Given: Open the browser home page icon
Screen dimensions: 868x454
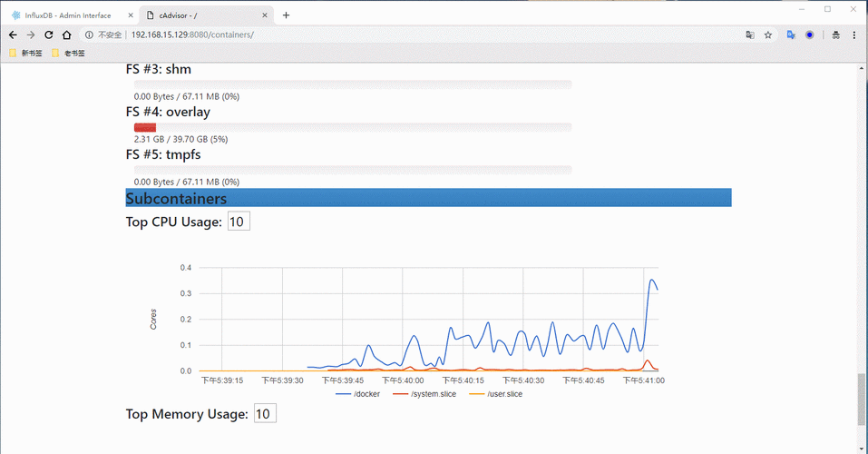Looking at the screenshot, I should click(x=66, y=35).
